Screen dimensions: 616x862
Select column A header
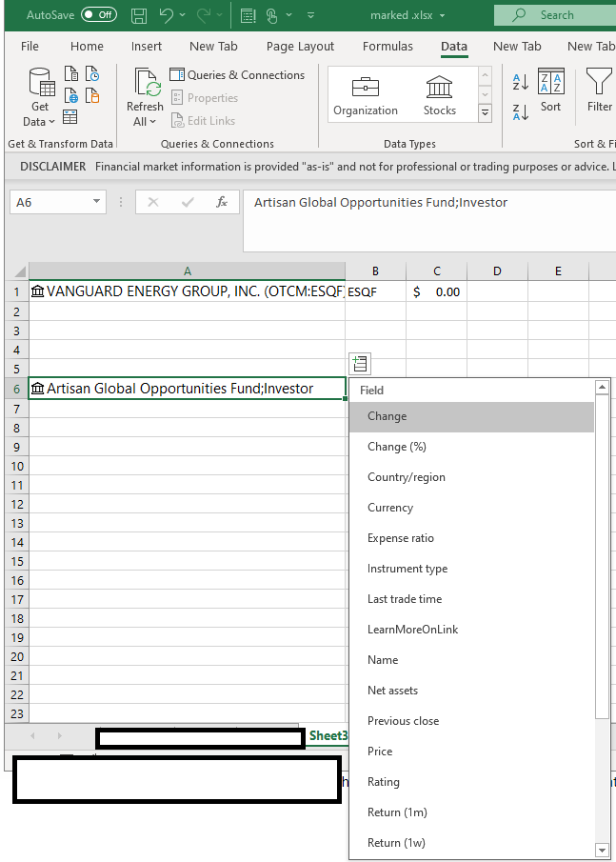tap(187, 271)
